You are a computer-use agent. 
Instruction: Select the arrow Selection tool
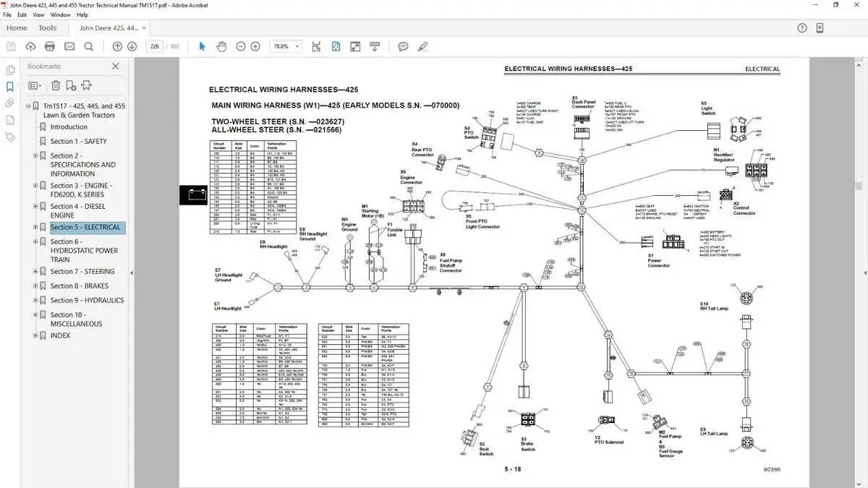point(202,46)
